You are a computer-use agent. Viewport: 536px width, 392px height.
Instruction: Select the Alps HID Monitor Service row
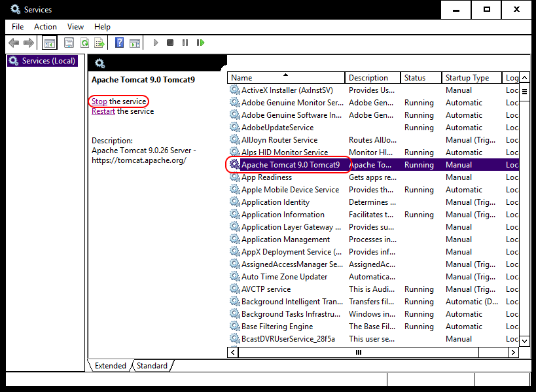pos(374,152)
